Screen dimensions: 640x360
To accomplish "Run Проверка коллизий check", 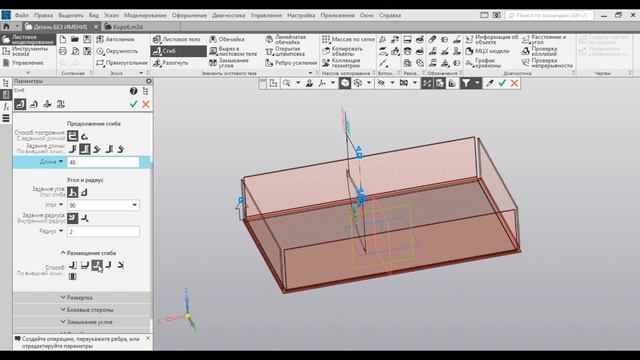I will click(540, 51).
